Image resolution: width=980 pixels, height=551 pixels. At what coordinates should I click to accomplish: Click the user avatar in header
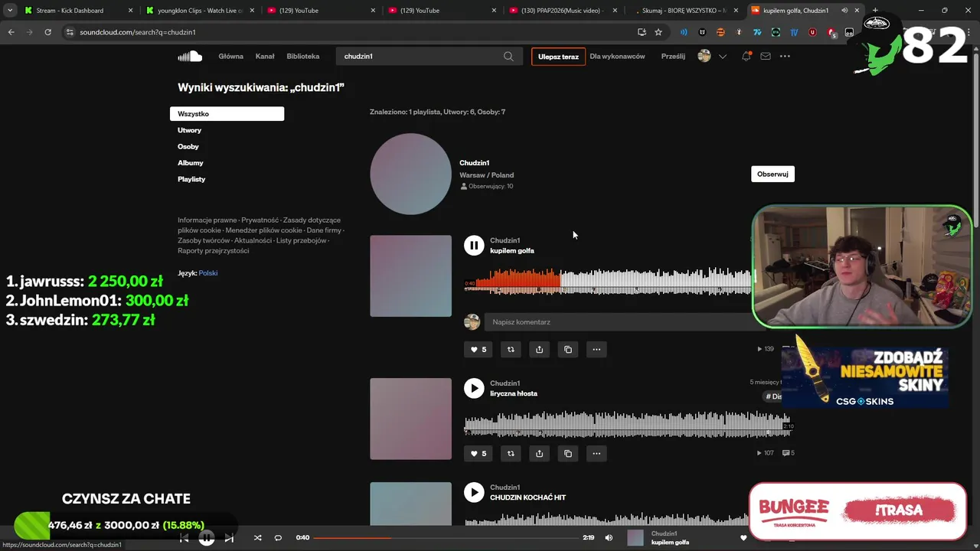704,56
